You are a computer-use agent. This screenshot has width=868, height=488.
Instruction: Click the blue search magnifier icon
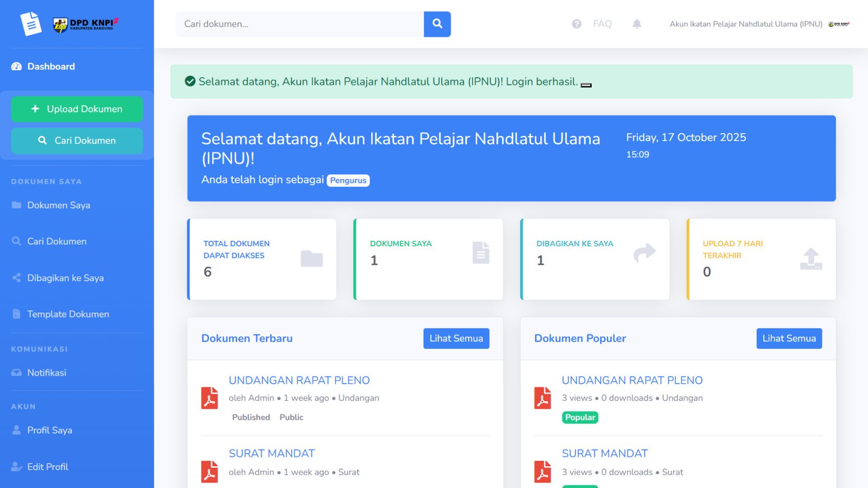point(437,24)
